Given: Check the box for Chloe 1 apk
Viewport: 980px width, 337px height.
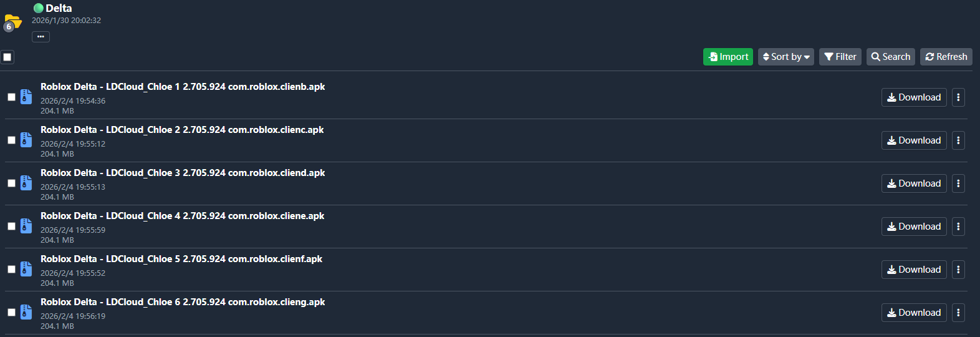Looking at the screenshot, I should click(x=11, y=97).
